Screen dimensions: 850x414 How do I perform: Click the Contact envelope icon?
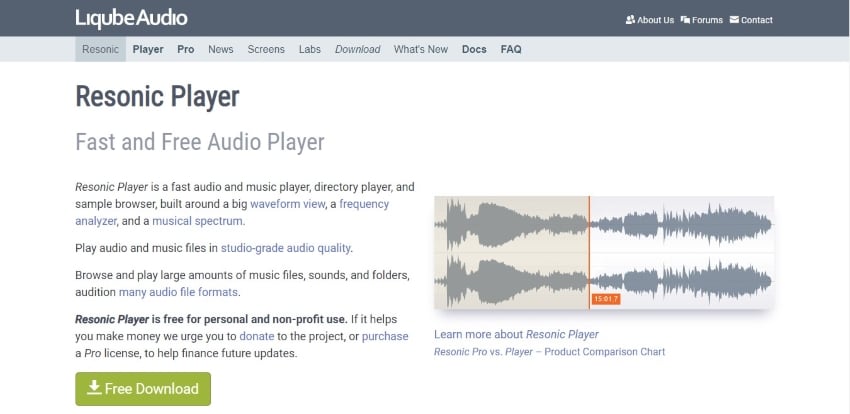point(734,20)
